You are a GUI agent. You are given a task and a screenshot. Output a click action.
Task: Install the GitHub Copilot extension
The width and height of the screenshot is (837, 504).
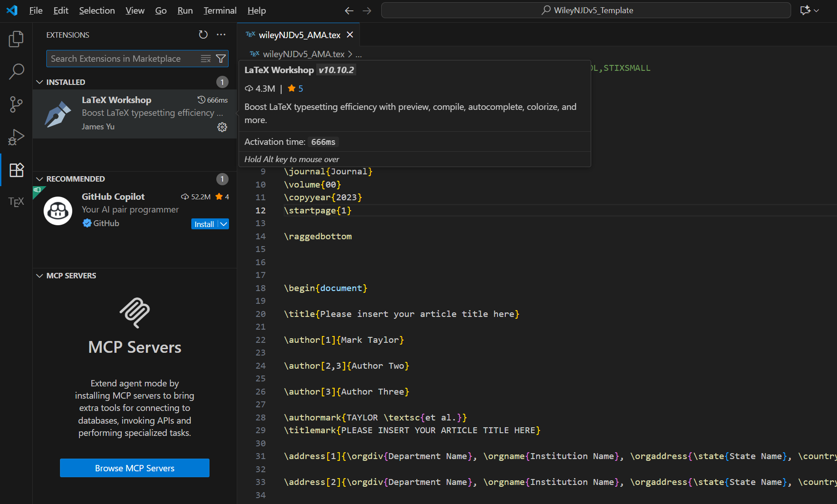coord(204,224)
